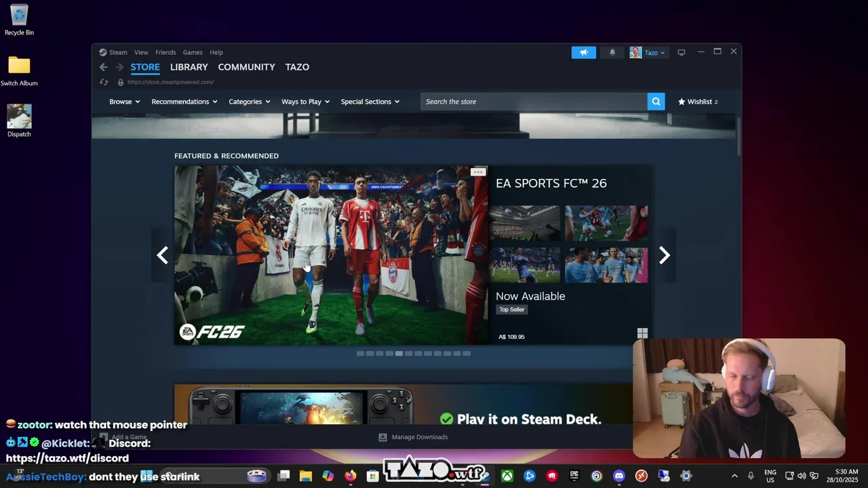Open Epic Games Launcher from taskbar
The height and width of the screenshot is (488, 868).
pyautogui.click(x=574, y=476)
